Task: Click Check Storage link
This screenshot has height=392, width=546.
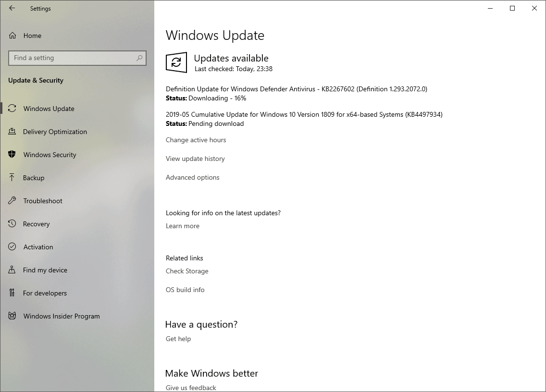Action: click(187, 271)
